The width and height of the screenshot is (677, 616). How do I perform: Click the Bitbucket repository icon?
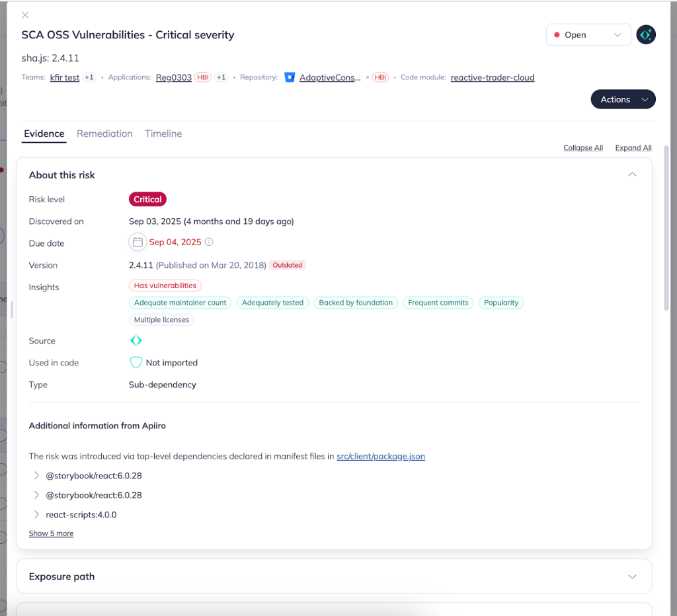(x=289, y=77)
